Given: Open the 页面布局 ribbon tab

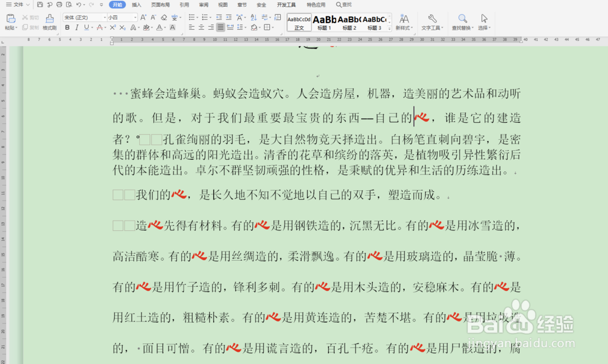Looking at the screenshot, I should pos(159,5).
